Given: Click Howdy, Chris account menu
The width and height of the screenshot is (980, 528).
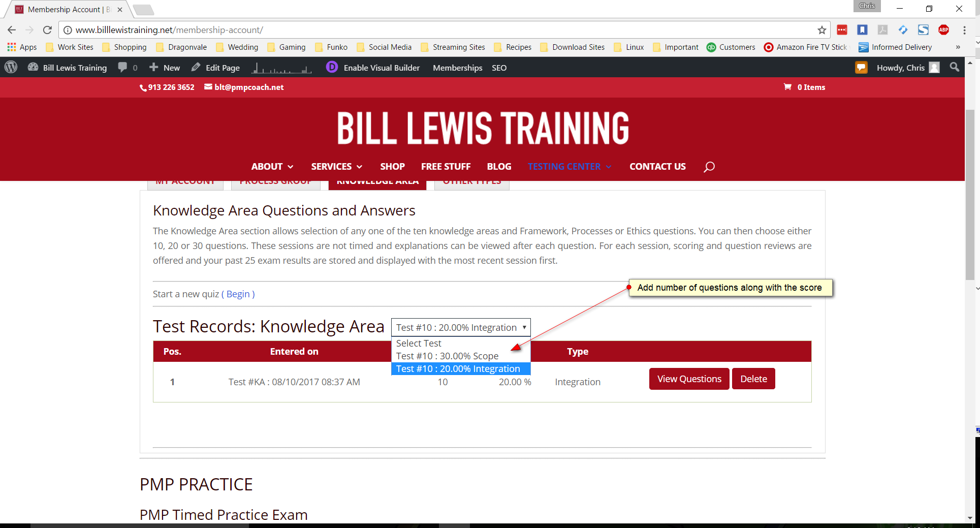Looking at the screenshot, I should click(x=908, y=68).
